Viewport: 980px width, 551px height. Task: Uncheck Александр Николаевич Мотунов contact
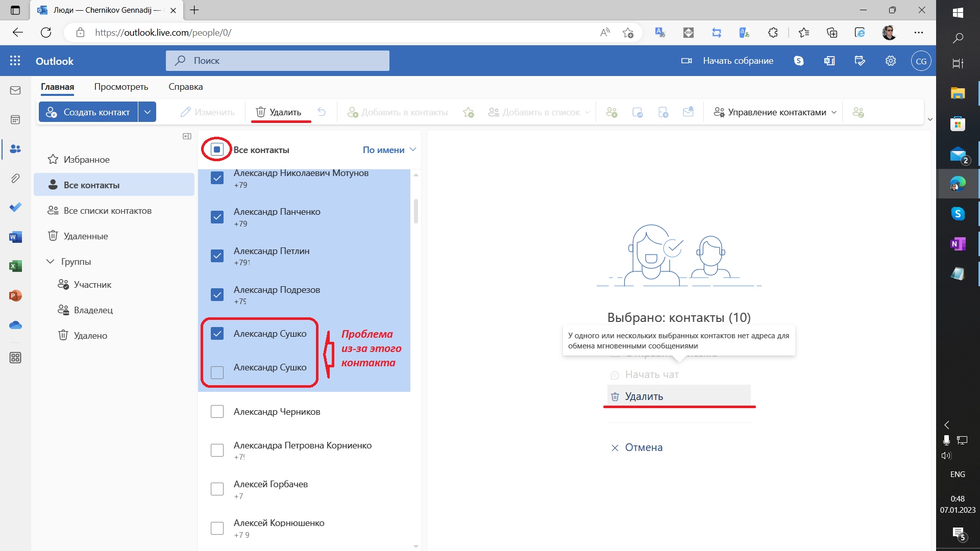[x=217, y=178]
